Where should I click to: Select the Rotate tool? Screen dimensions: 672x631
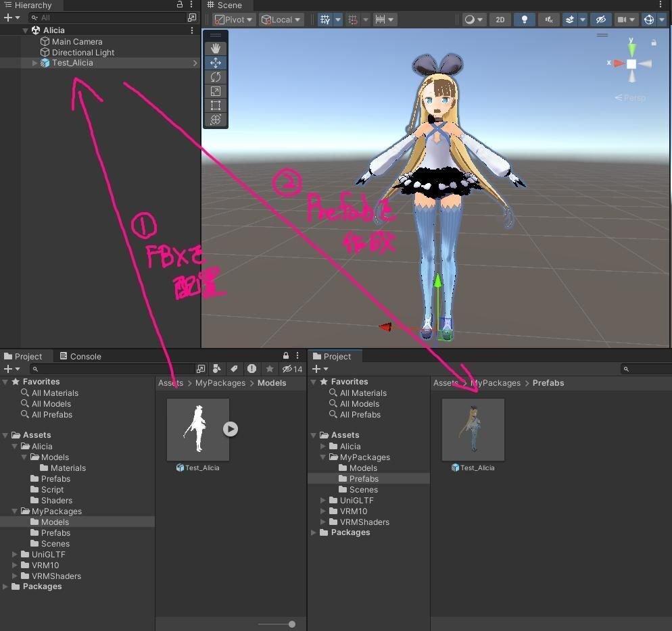pyautogui.click(x=216, y=77)
